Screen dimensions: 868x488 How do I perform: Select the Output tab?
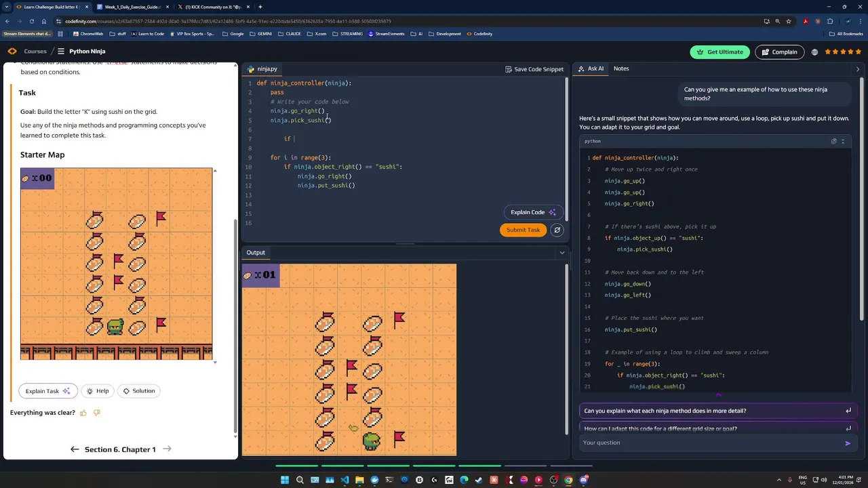256,253
